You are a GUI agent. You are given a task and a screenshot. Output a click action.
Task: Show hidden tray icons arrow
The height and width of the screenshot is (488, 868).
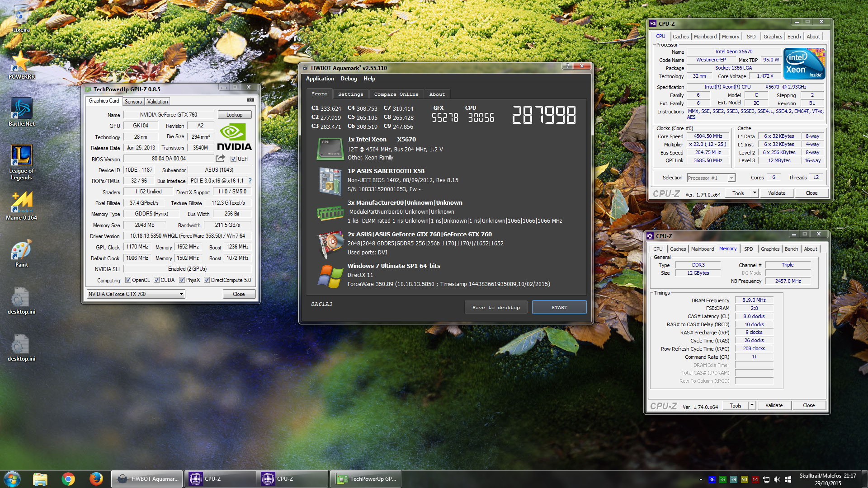[701, 479]
